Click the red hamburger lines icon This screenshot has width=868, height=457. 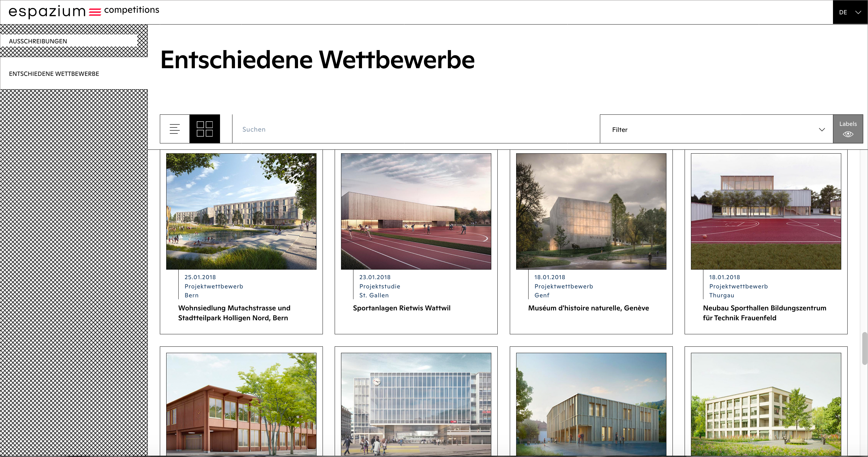(95, 12)
